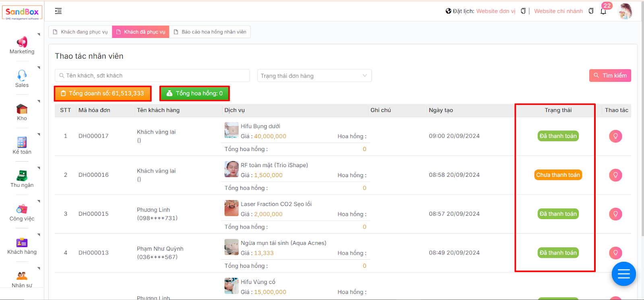Open the Marketing megaphone icon
The width and height of the screenshot is (644, 300).
(22, 42)
